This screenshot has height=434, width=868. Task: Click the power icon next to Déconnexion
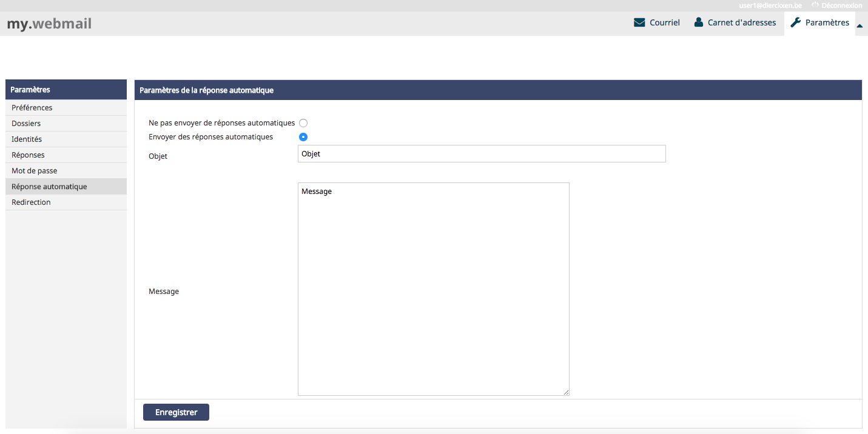(x=815, y=5)
